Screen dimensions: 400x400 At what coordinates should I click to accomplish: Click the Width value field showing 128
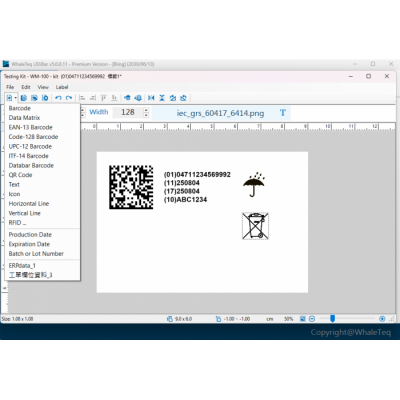point(128,112)
